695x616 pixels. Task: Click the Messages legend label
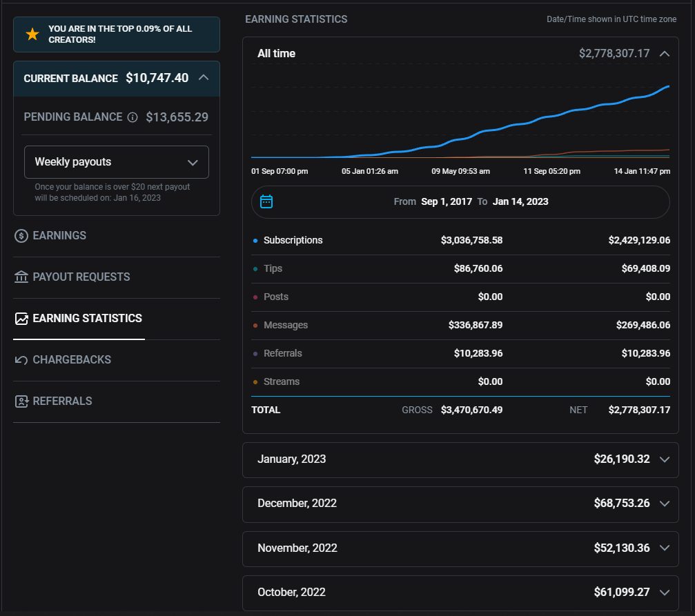tap(286, 325)
